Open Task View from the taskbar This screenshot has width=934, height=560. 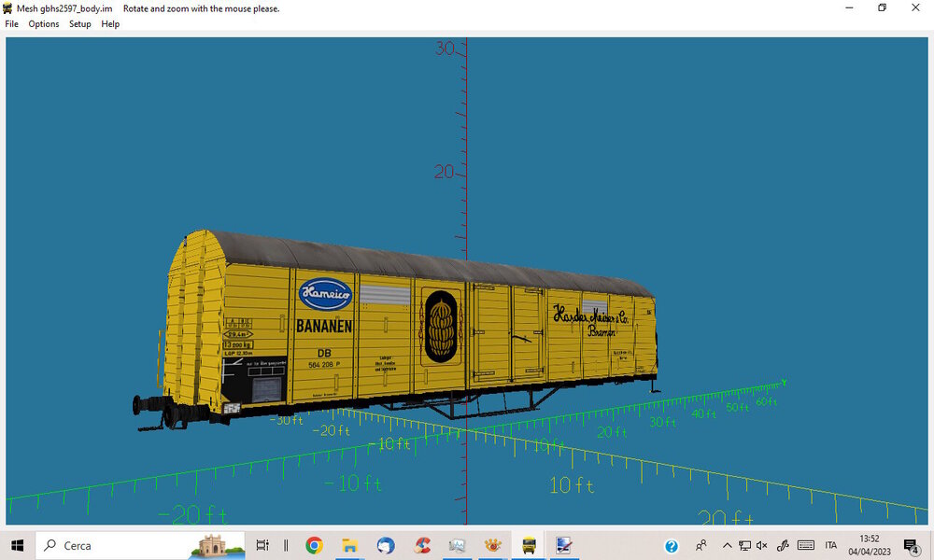coord(262,545)
